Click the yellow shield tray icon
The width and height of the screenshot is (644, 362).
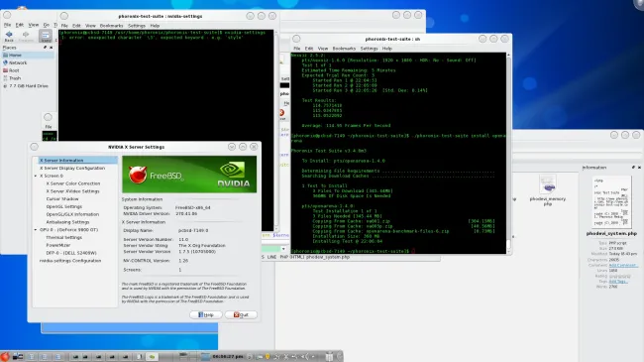click(x=268, y=357)
